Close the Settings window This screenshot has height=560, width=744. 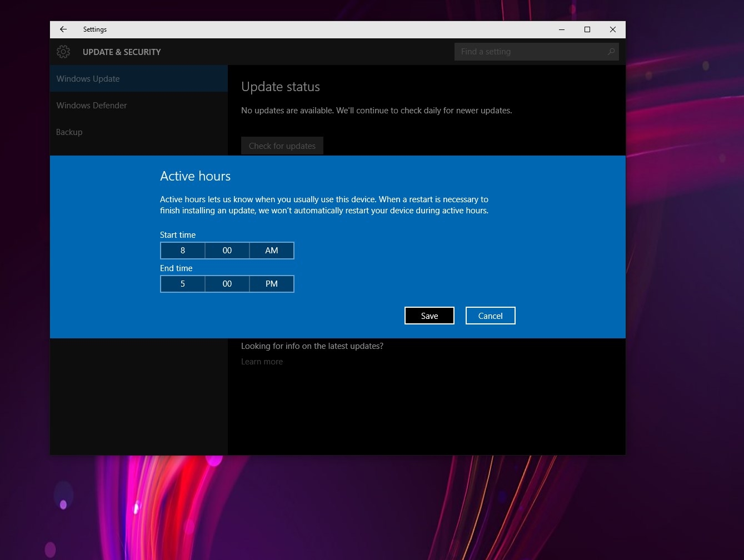pos(613,29)
